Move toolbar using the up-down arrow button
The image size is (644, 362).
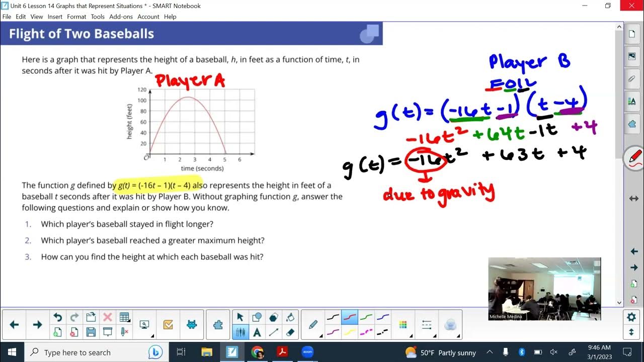(631, 332)
